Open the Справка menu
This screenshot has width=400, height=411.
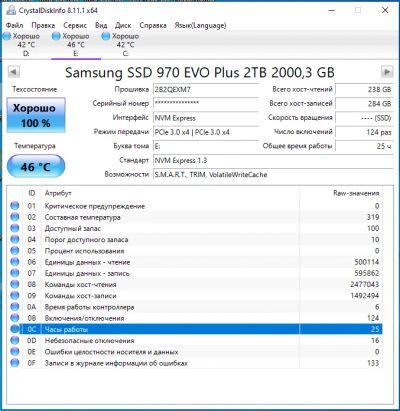coord(153,25)
